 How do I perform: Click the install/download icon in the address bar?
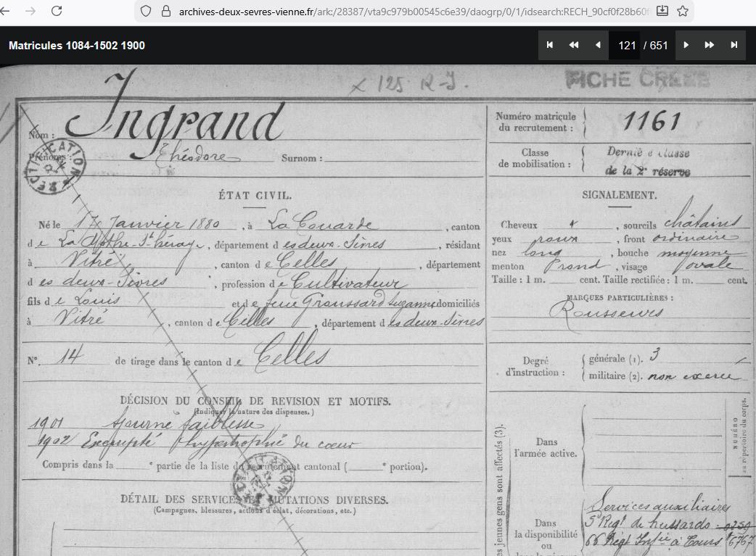[662, 11]
